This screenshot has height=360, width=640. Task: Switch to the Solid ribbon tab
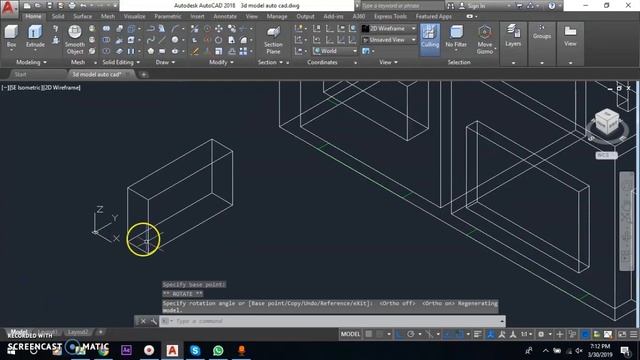(58, 16)
